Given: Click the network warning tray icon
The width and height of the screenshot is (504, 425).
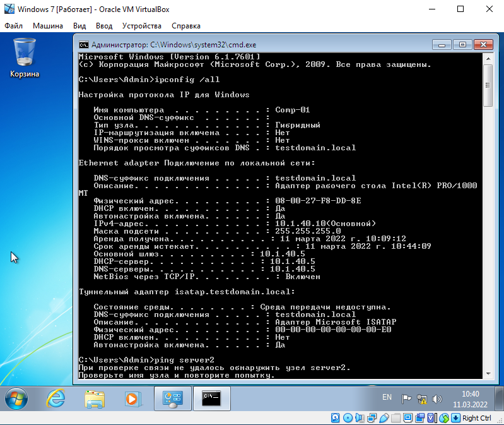Looking at the screenshot, I should tap(421, 398).
